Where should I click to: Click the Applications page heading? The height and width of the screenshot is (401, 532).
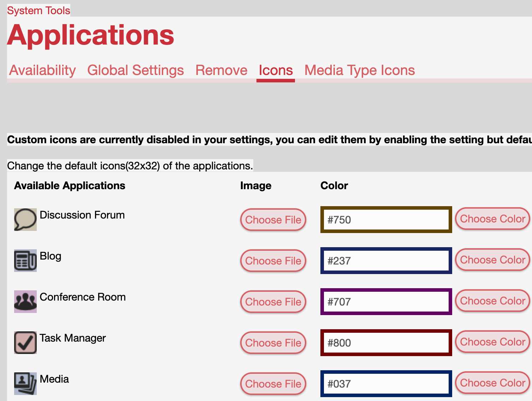tap(91, 35)
